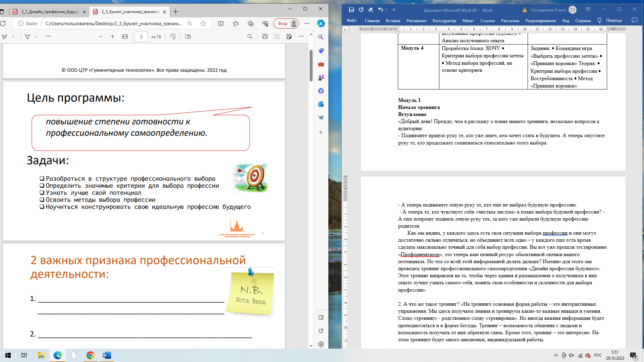The image size is (644, 362).
Task: Open Edge Browser essentials
Action: [x=265, y=23]
